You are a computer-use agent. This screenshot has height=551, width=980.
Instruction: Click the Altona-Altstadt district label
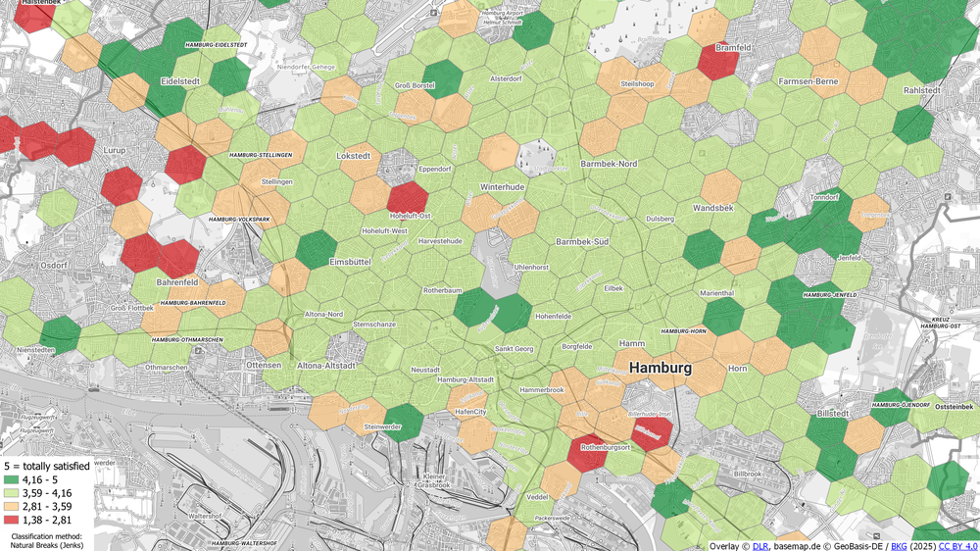pyautogui.click(x=323, y=364)
